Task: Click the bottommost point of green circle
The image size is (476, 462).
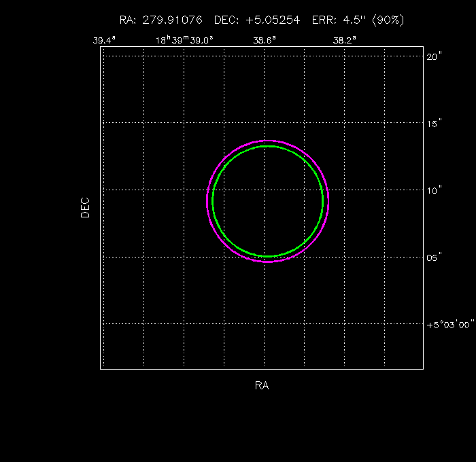Action: point(268,257)
